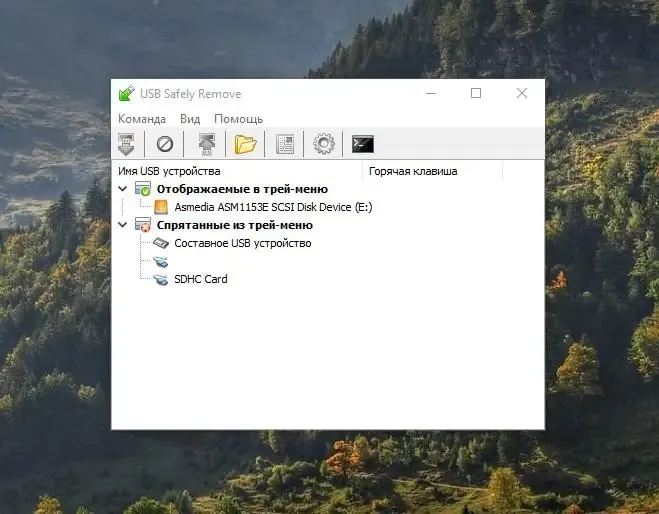
Task: Select Составное USB устройство entry
Action: pos(243,243)
